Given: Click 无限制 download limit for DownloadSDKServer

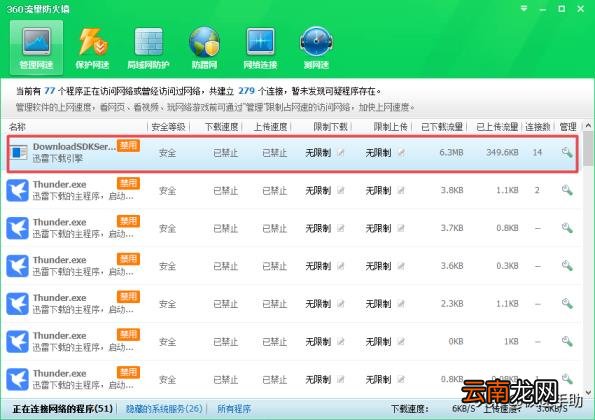Looking at the screenshot, I should click(318, 153).
